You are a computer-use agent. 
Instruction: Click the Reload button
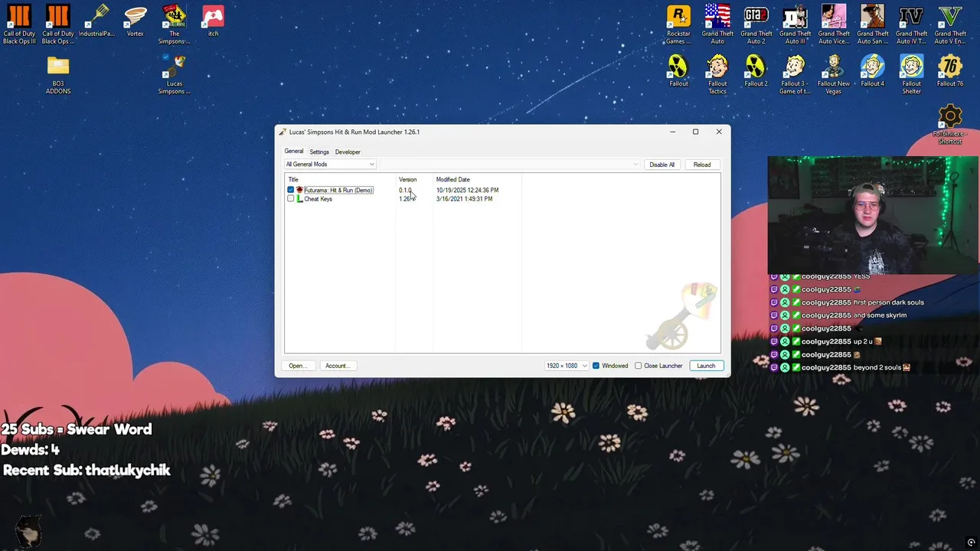pyautogui.click(x=702, y=165)
